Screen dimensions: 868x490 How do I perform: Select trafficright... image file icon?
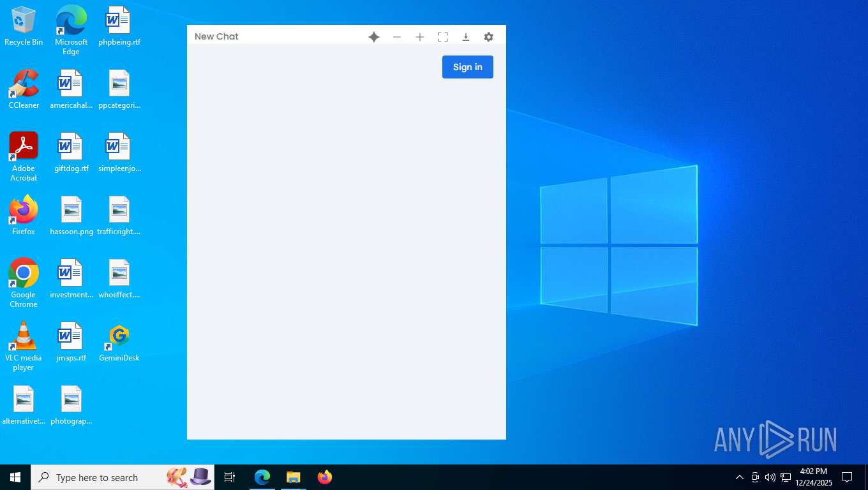coord(119,216)
